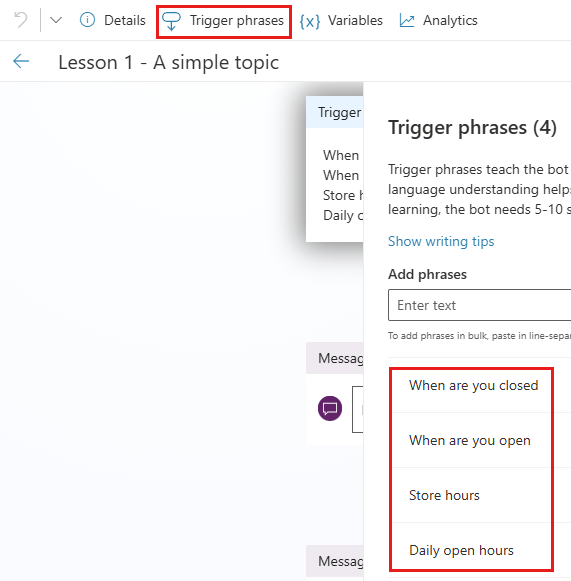Click the first Message node header
Screen dimensions: 571x581
pos(335,358)
